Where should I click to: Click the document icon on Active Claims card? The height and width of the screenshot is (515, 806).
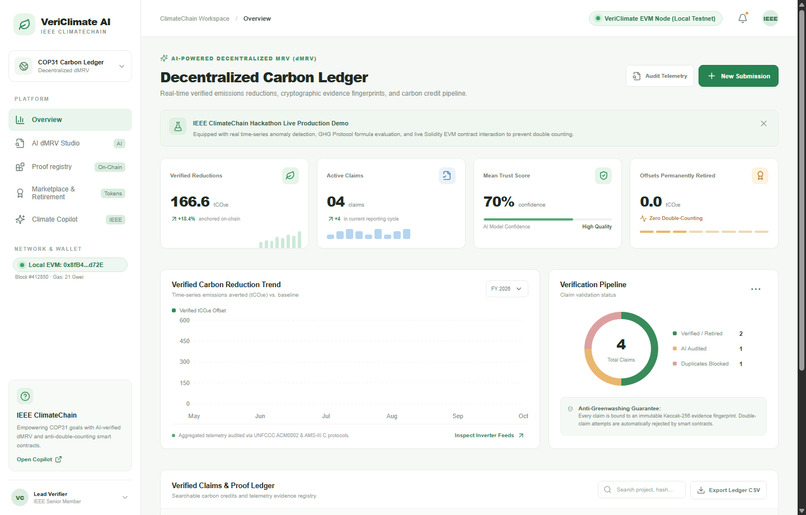coord(447,176)
